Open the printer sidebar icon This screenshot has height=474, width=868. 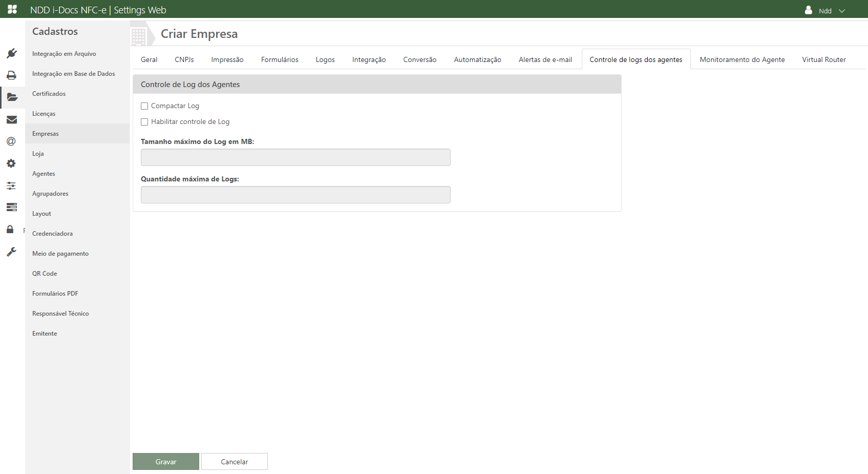pos(12,75)
